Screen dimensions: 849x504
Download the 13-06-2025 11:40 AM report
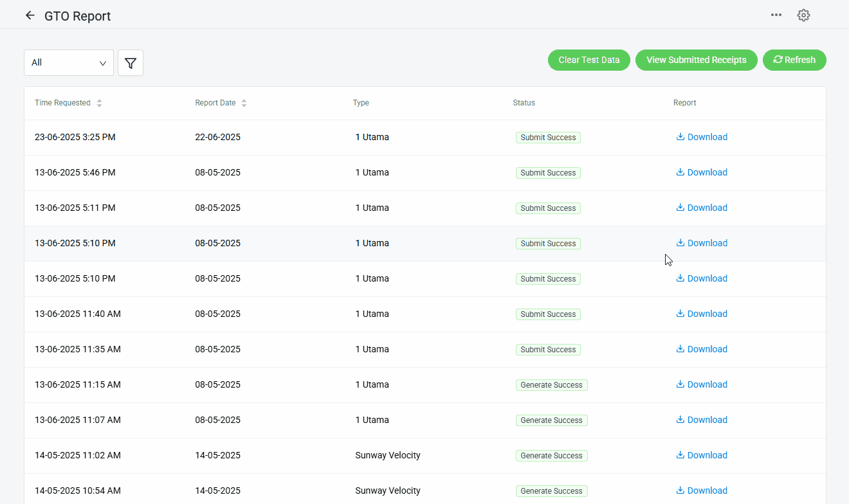[702, 314]
